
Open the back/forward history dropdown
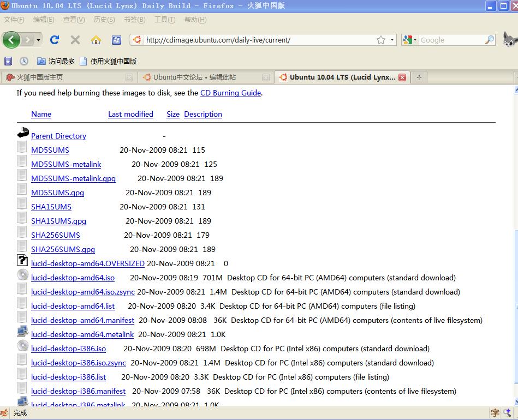click(x=38, y=40)
